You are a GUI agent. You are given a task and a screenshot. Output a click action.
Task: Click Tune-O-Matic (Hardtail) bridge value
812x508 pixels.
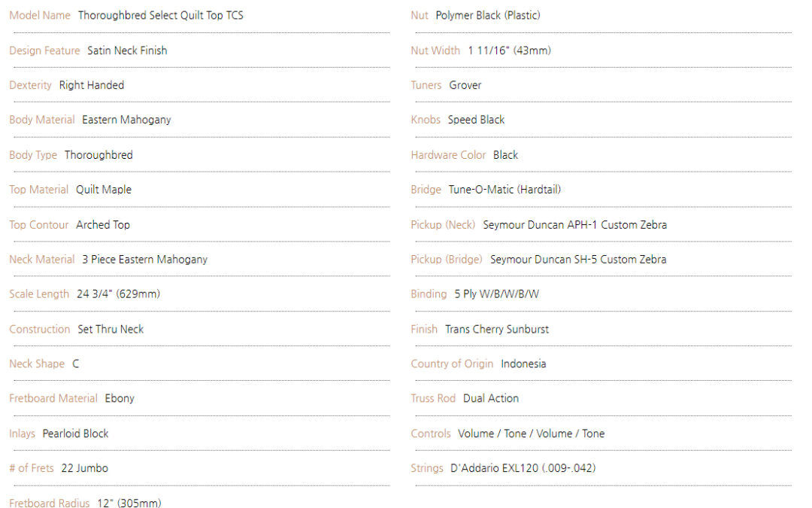coord(505,190)
